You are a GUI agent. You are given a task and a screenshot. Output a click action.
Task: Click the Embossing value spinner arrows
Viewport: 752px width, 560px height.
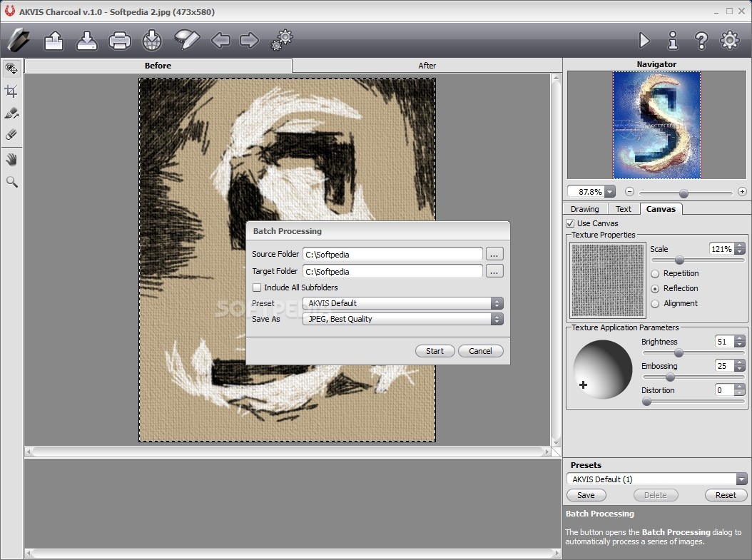[x=740, y=366]
